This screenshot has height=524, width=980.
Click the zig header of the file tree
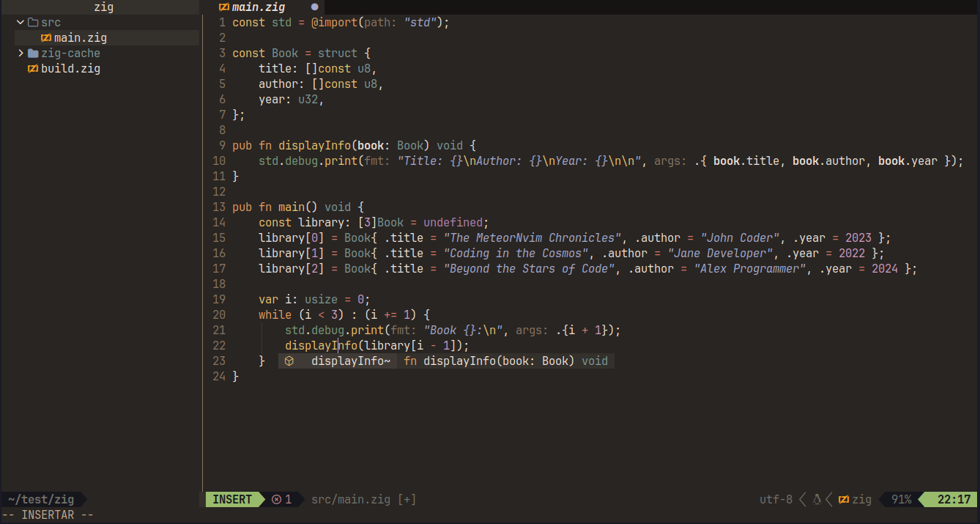104,7
